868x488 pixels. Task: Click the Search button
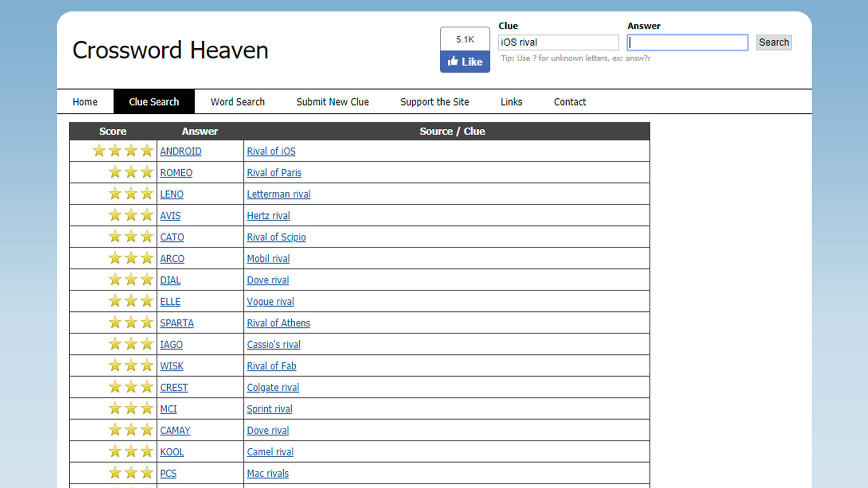click(774, 42)
